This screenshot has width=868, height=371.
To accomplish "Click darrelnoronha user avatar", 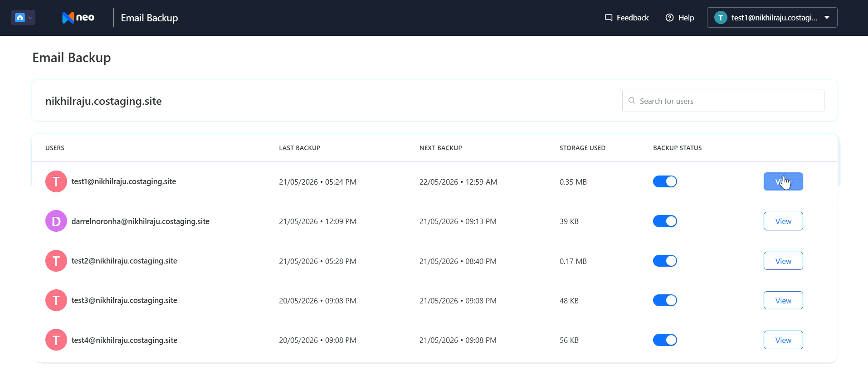I will 56,221.
